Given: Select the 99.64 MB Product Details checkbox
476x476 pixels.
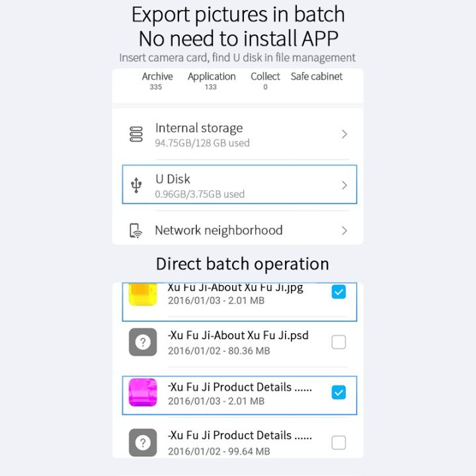Looking at the screenshot, I should coord(338,442).
